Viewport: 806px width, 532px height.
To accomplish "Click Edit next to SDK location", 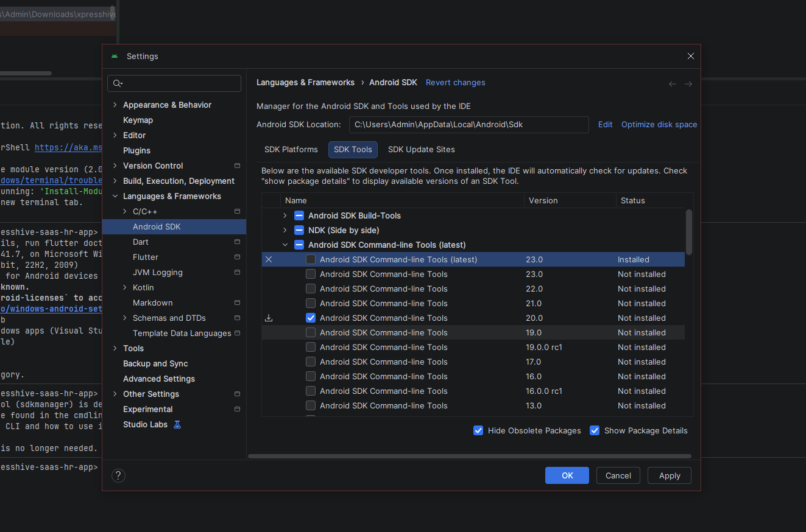I will coord(606,124).
